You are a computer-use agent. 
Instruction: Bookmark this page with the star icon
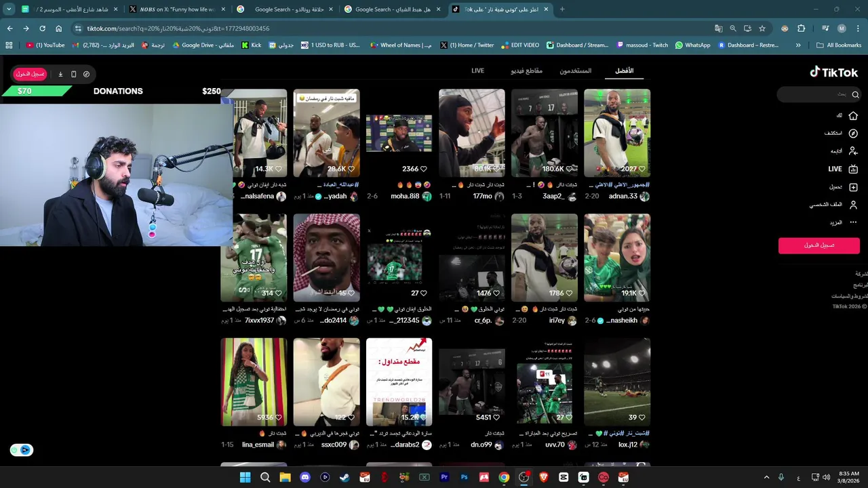(x=762, y=28)
